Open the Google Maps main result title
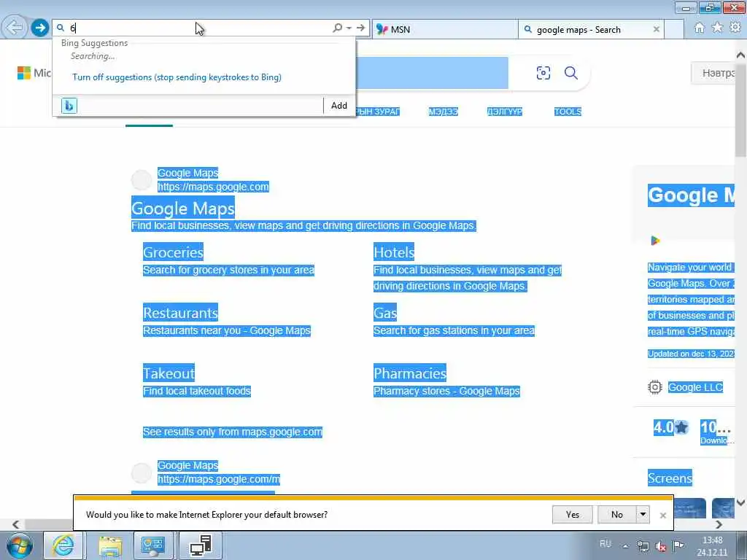747x560 pixels. 183,209
